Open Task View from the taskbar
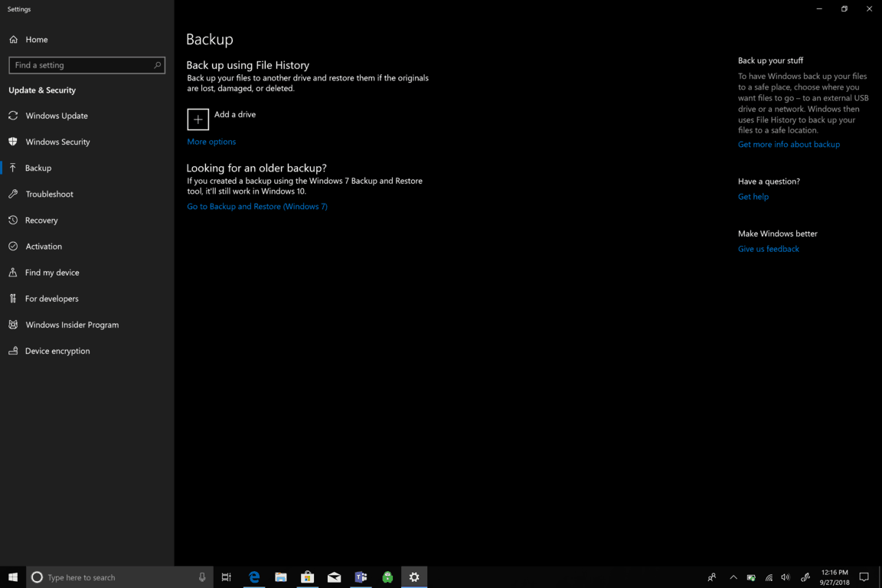 click(x=226, y=577)
